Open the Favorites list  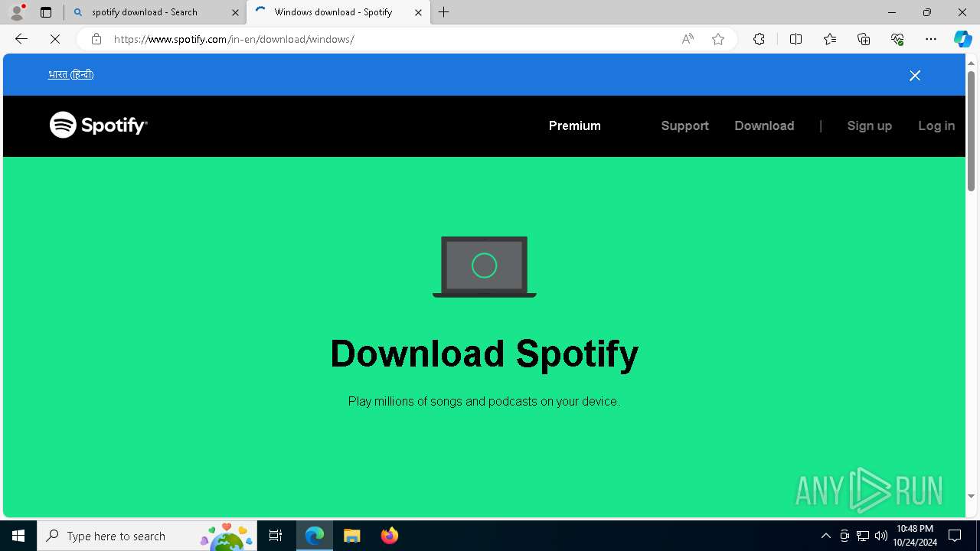click(x=830, y=39)
